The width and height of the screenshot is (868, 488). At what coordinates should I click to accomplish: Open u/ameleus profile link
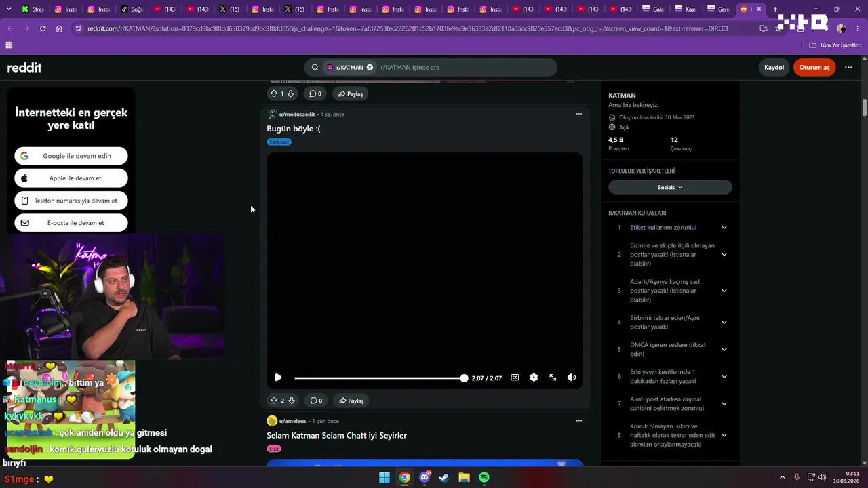pos(294,421)
